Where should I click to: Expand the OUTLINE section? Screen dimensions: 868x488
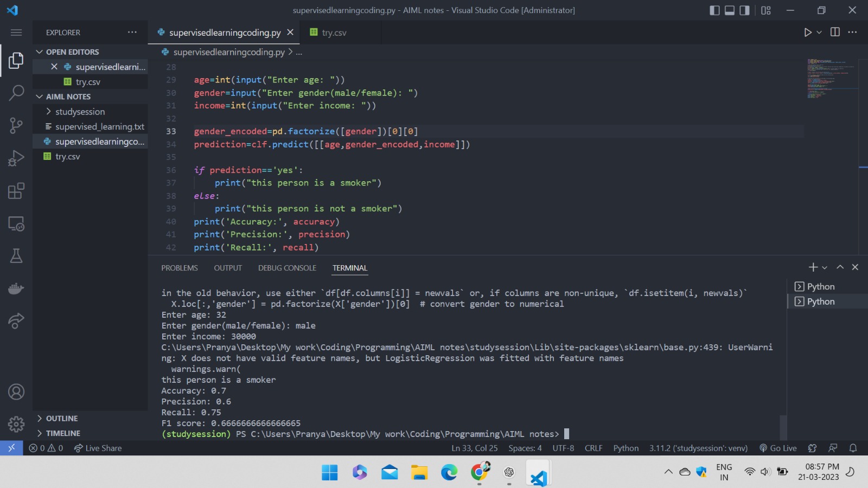click(61, 419)
